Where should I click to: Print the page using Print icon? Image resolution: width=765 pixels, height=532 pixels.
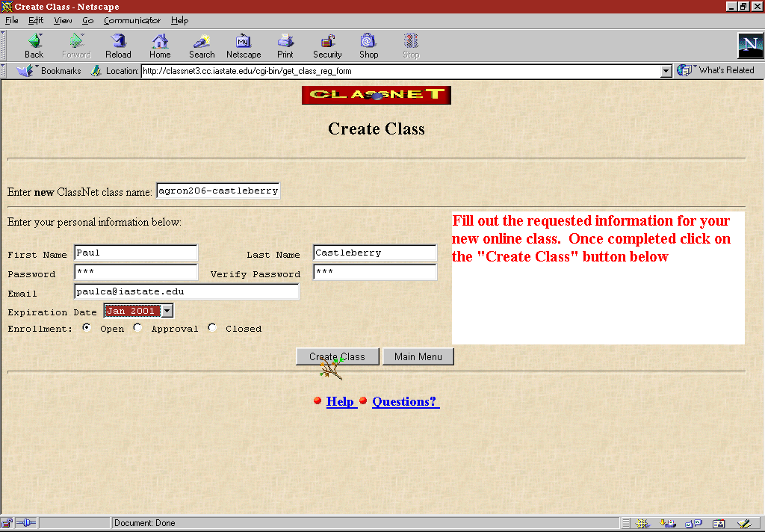[285, 45]
